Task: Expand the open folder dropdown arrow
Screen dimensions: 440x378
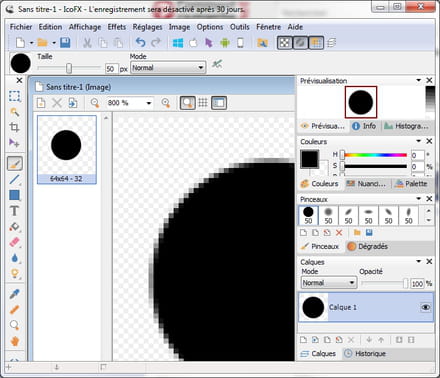Action: [54, 43]
